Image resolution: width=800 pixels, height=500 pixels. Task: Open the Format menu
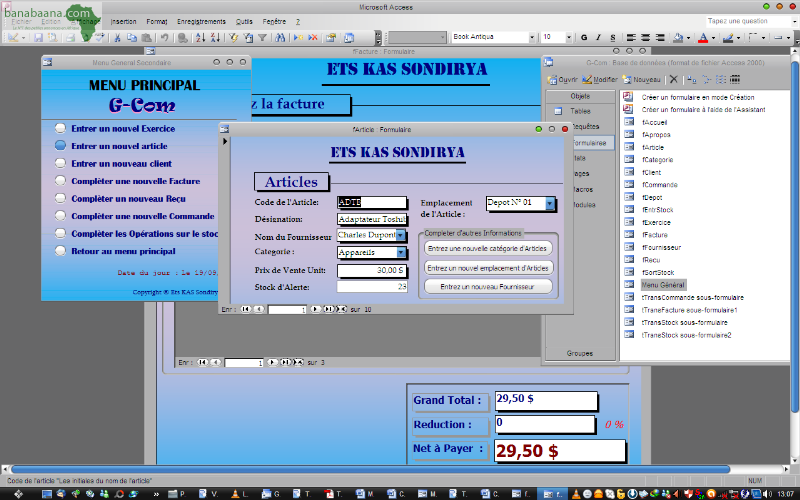[157, 21]
